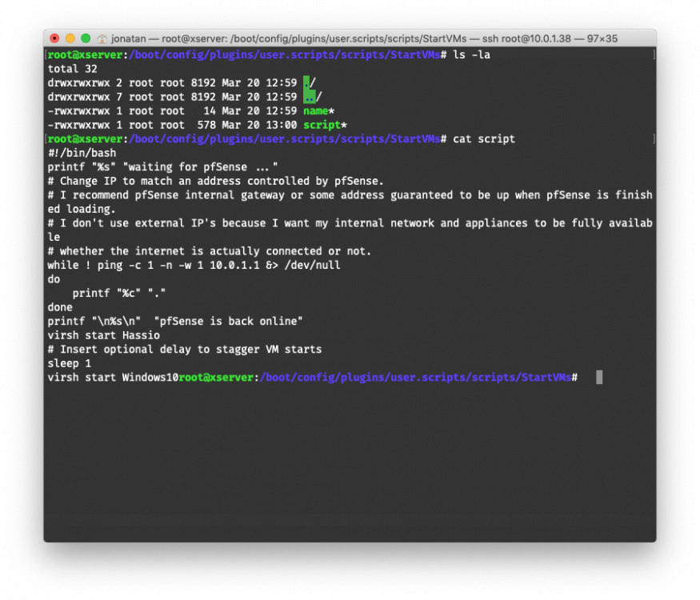Click the 'do' keyword line

click(54, 279)
